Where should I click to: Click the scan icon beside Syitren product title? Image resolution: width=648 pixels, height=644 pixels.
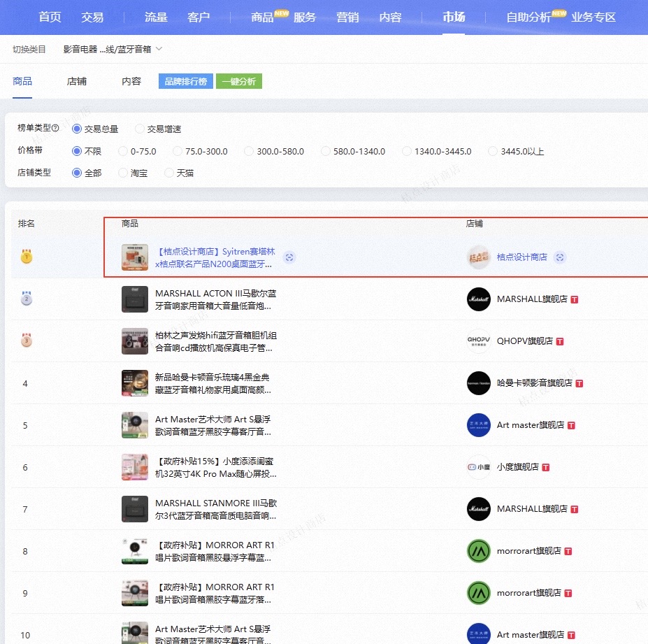[x=289, y=257]
